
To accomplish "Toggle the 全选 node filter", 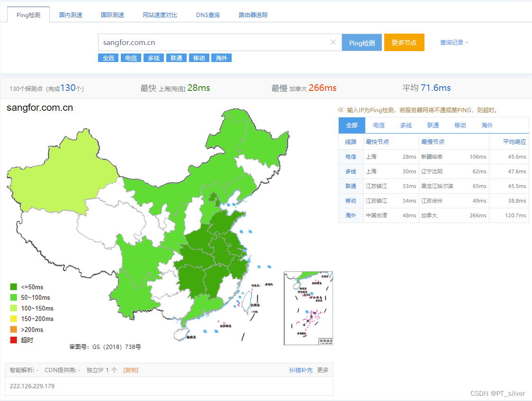I will (108, 58).
